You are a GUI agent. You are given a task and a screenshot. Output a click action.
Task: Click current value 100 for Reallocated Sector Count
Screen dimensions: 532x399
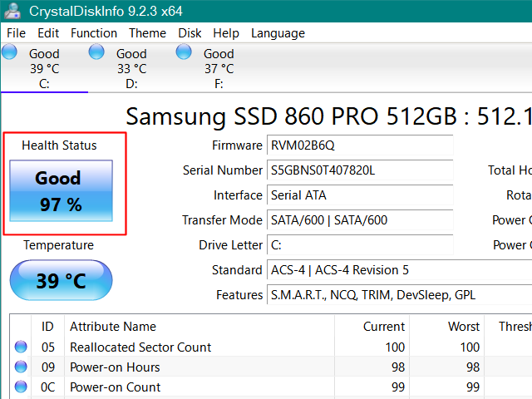pos(395,347)
